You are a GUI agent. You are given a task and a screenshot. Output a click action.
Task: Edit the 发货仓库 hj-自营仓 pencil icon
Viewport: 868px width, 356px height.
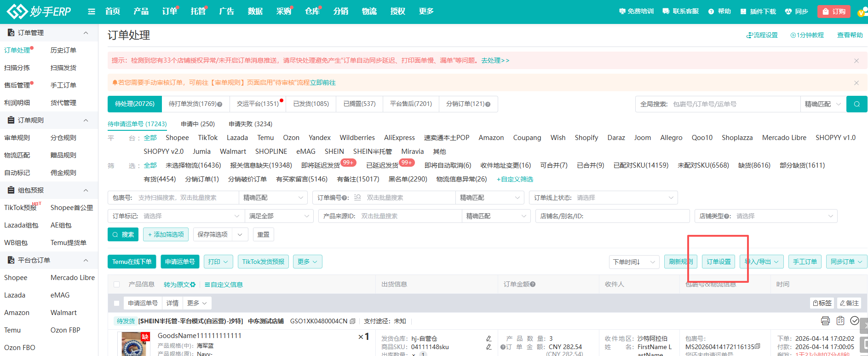[x=489, y=338]
